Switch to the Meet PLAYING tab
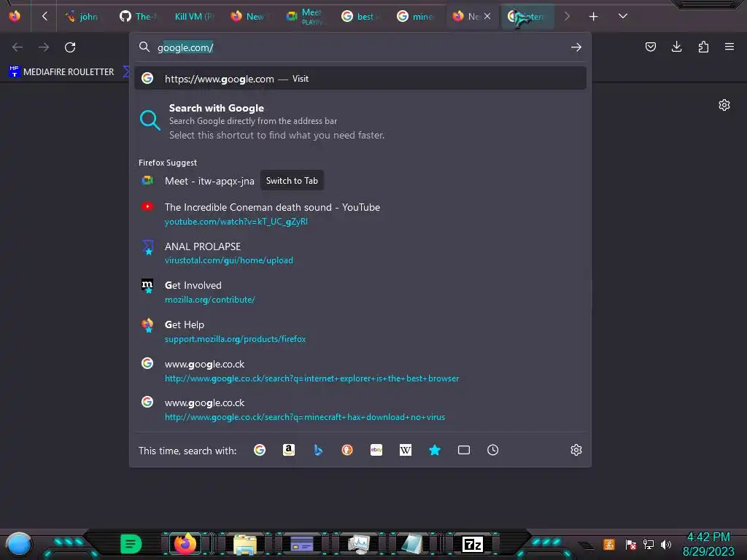Viewport: 747px width, 560px height. pos(304,17)
